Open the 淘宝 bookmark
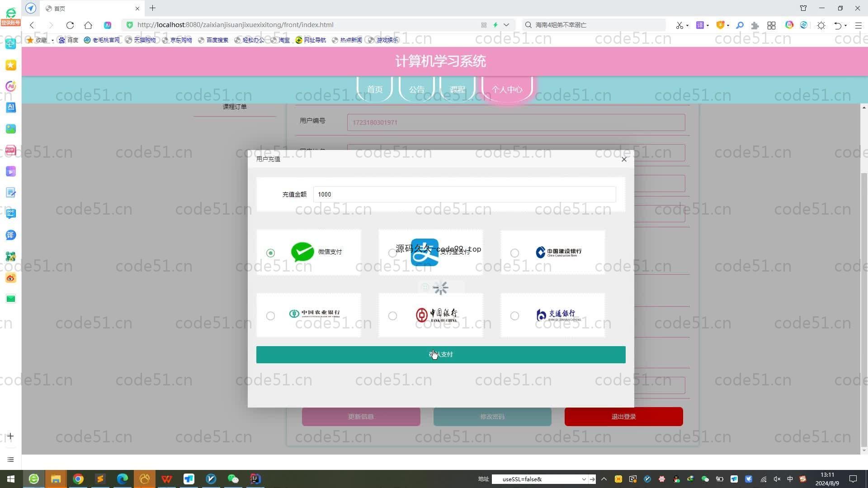The image size is (868, 488). pyautogui.click(x=280, y=40)
